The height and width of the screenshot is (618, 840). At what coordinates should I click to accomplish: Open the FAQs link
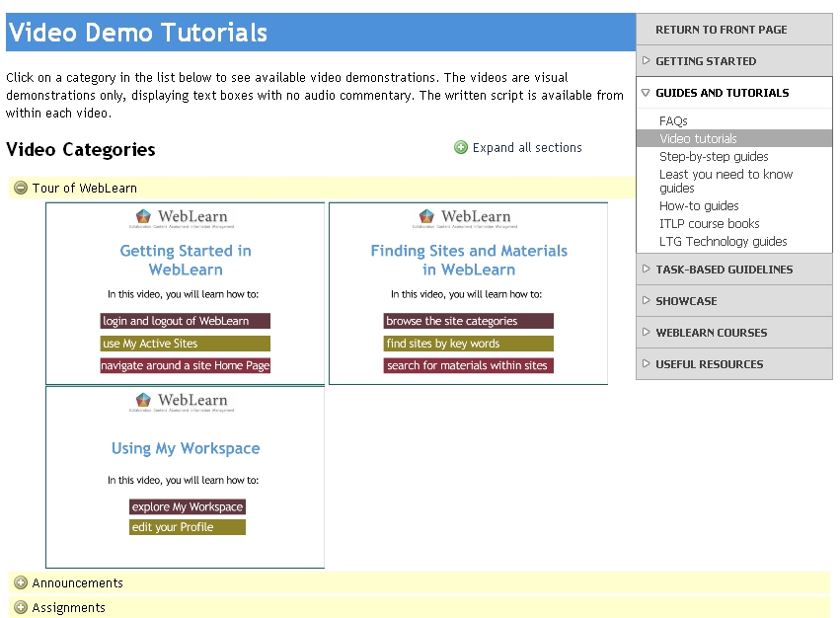[x=673, y=121]
